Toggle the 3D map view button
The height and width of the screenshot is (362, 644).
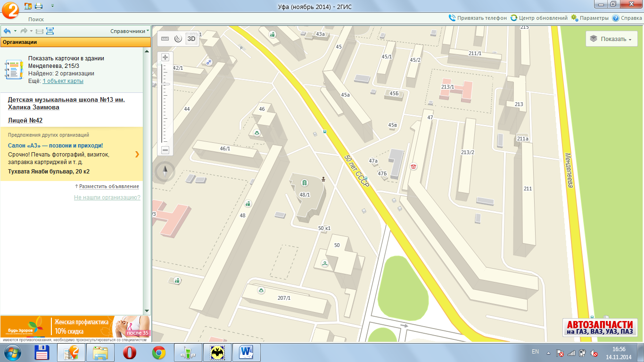191,39
